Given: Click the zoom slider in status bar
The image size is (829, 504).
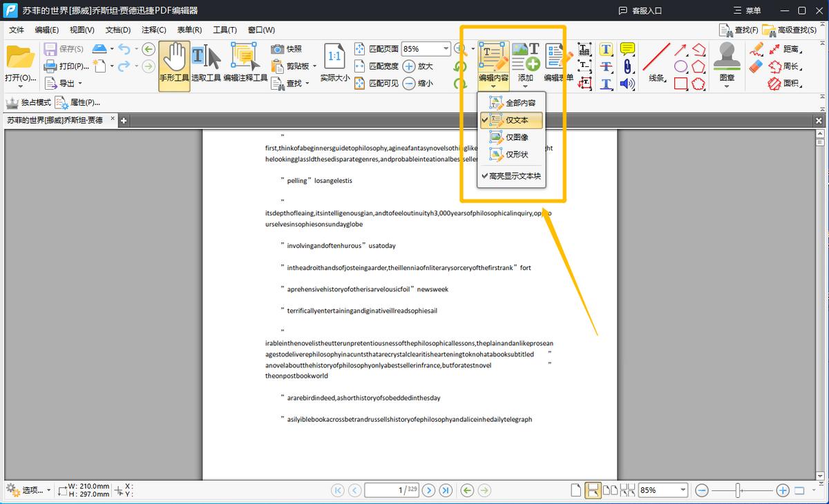Looking at the screenshot, I should [739, 490].
